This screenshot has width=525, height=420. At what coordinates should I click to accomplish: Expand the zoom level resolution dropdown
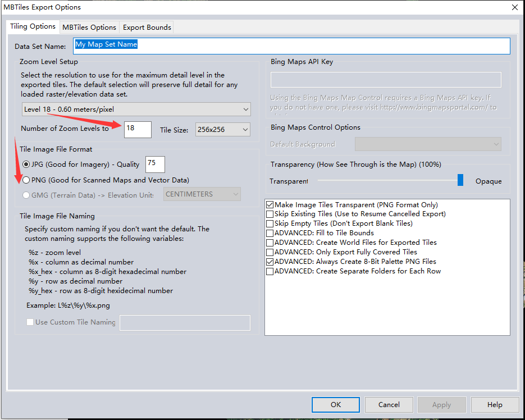tap(136, 109)
